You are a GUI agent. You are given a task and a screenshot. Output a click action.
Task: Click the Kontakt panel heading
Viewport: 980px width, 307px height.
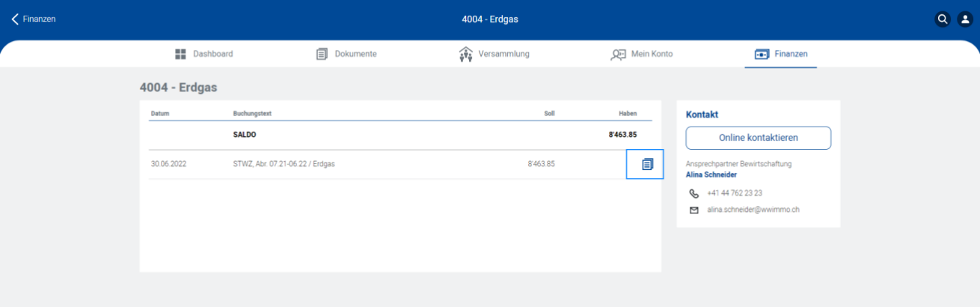tap(702, 115)
